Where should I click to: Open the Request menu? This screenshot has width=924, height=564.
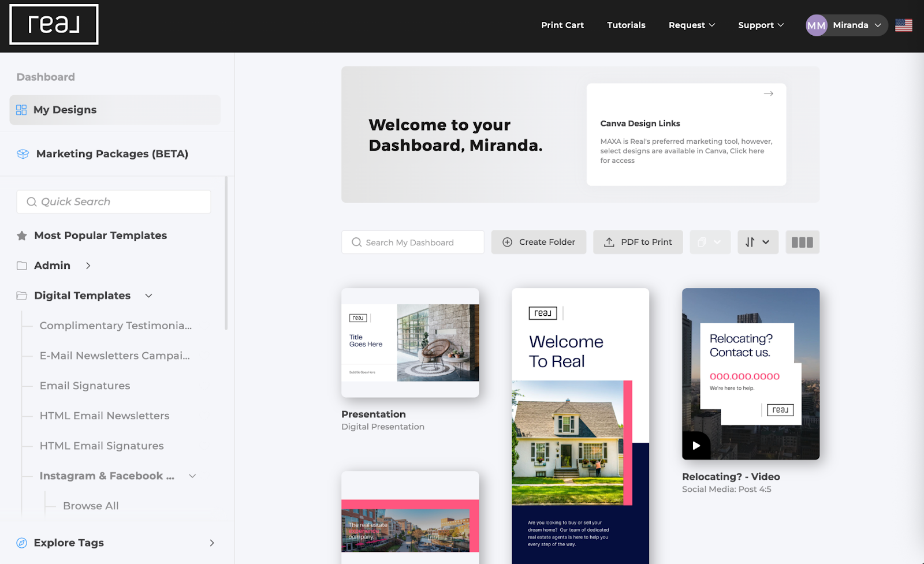(691, 25)
